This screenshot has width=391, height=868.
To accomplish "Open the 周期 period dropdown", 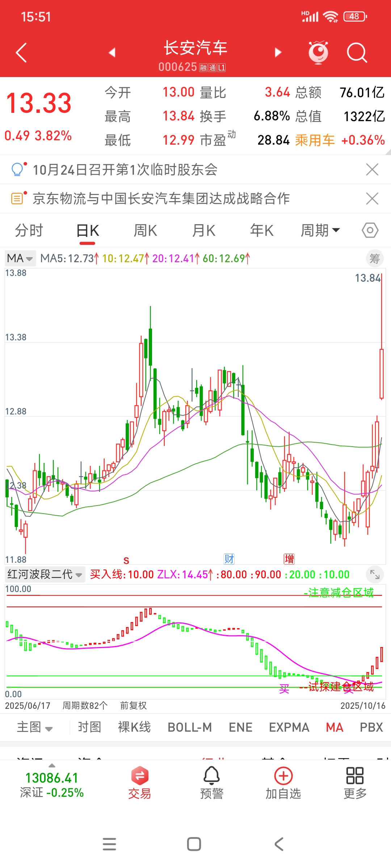I will pyautogui.click(x=320, y=230).
